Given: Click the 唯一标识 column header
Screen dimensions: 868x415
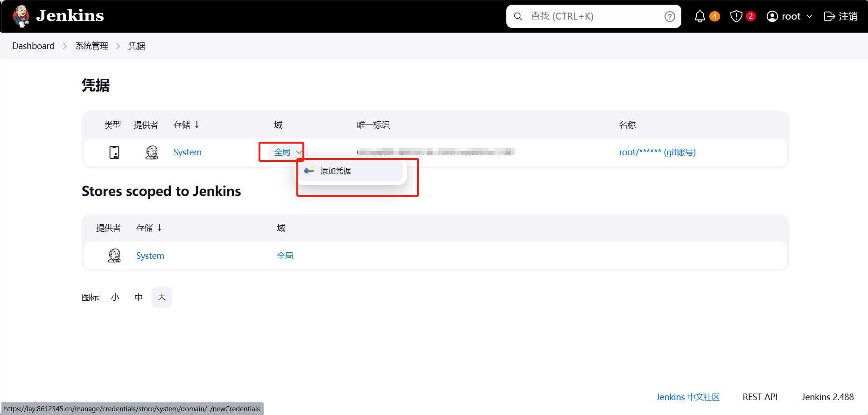Looking at the screenshot, I should coord(373,124).
